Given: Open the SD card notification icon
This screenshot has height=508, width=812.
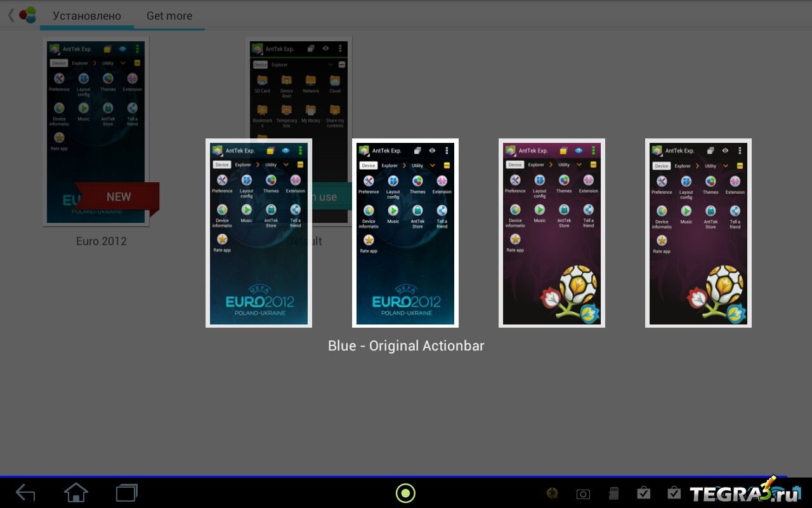Looking at the screenshot, I should [x=613, y=493].
